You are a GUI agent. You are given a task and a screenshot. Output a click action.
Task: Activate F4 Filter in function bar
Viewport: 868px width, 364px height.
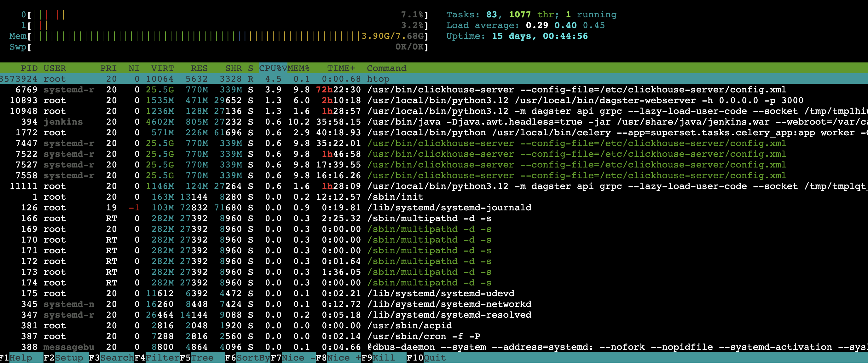(x=162, y=358)
